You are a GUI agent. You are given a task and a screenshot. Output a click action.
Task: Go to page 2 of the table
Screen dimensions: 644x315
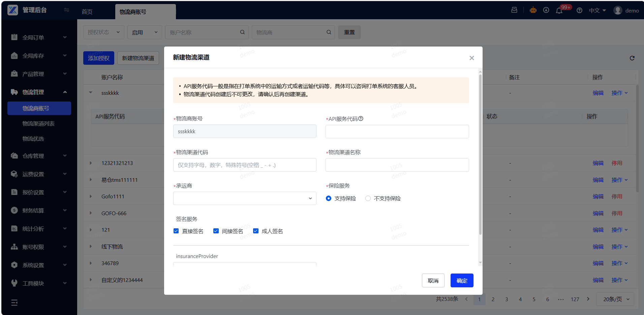[493, 299]
